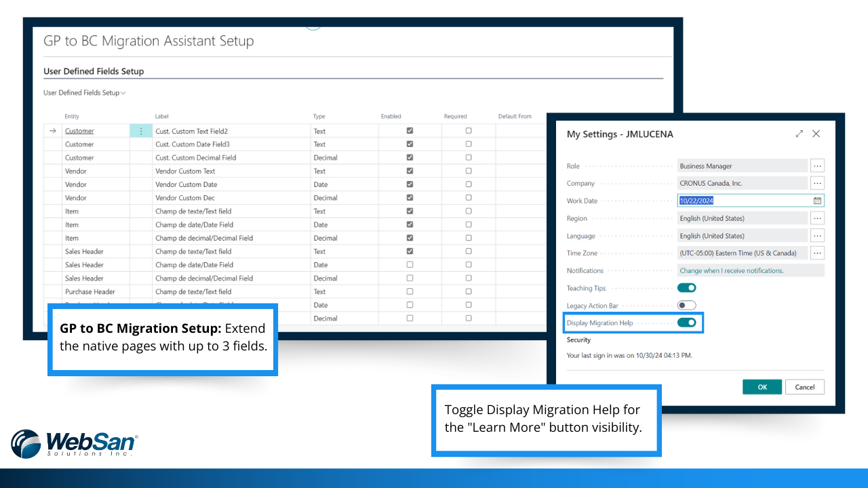Turn on Legacy Action Bar switch
Image resolution: width=868 pixels, height=488 pixels.
coord(687,306)
